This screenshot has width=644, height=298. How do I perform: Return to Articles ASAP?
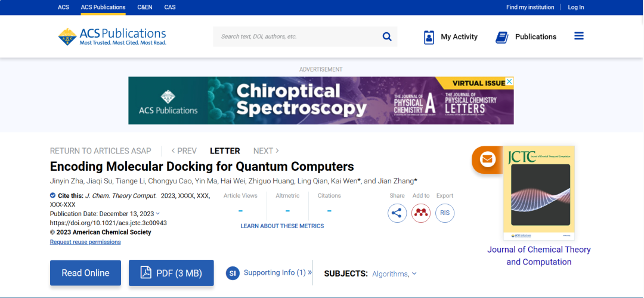101,150
